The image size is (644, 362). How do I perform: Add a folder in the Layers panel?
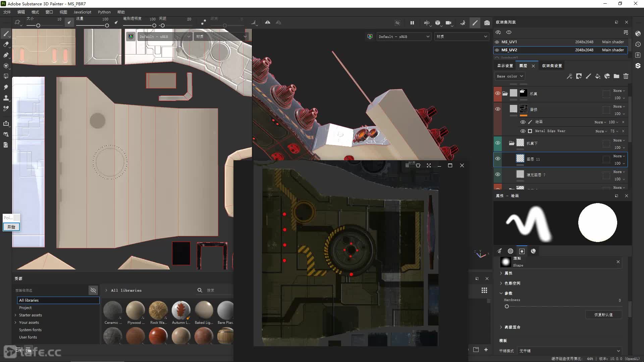pos(616,76)
